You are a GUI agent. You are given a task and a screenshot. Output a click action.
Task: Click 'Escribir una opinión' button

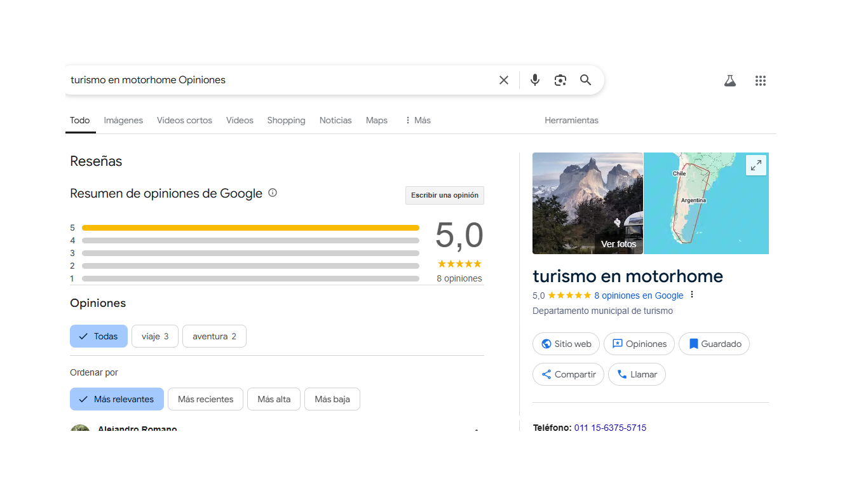444,195
